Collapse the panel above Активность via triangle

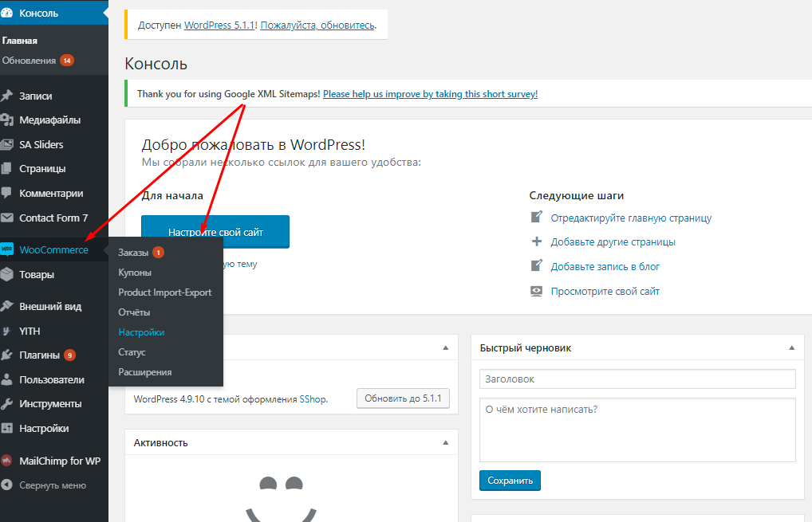pos(445,347)
